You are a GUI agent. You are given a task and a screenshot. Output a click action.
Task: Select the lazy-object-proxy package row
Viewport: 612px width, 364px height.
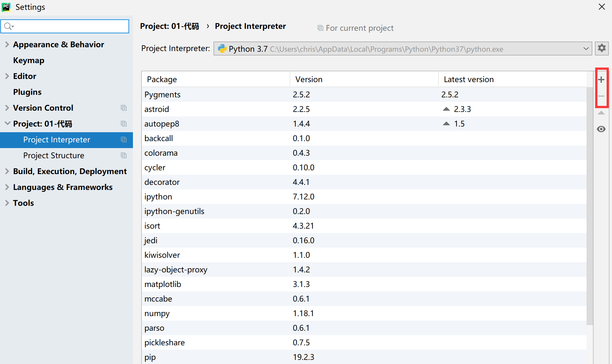point(364,270)
